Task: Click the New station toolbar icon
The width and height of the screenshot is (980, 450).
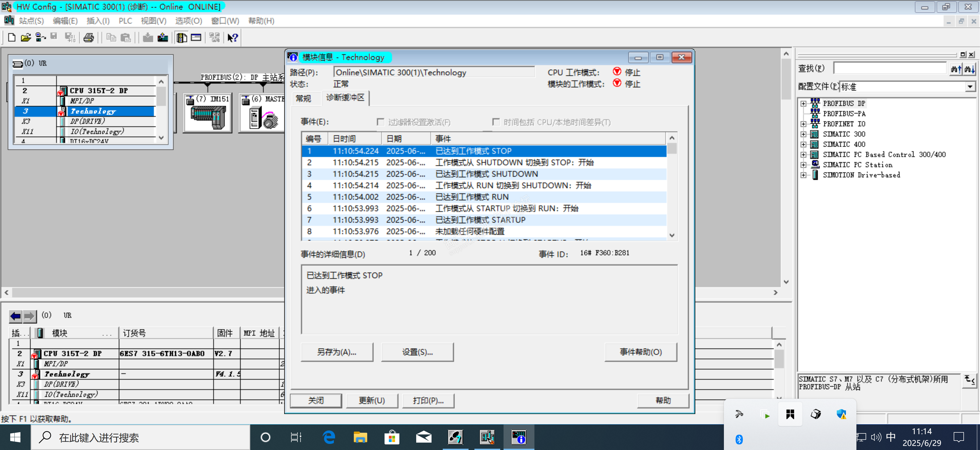Action: pos(11,38)
